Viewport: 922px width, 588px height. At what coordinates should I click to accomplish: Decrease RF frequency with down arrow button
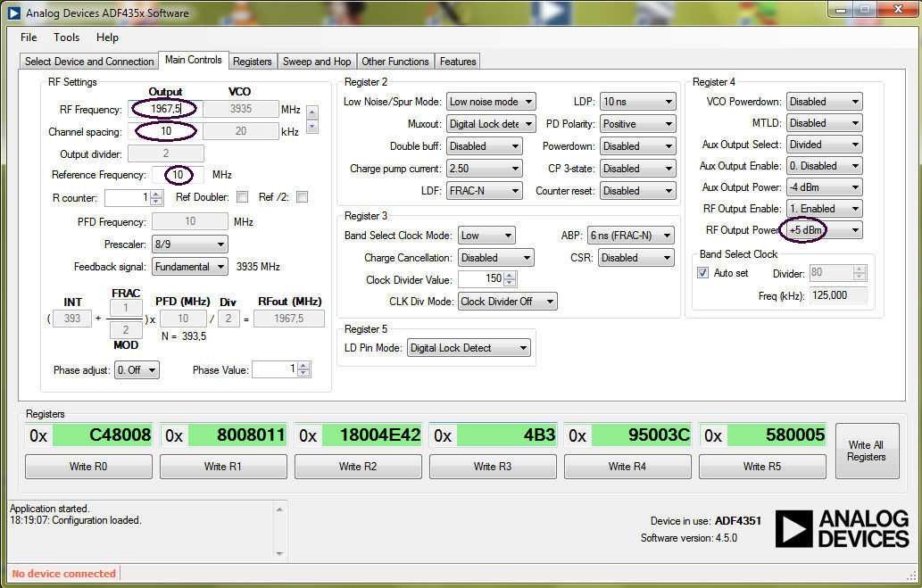click(x=312, y=127)
